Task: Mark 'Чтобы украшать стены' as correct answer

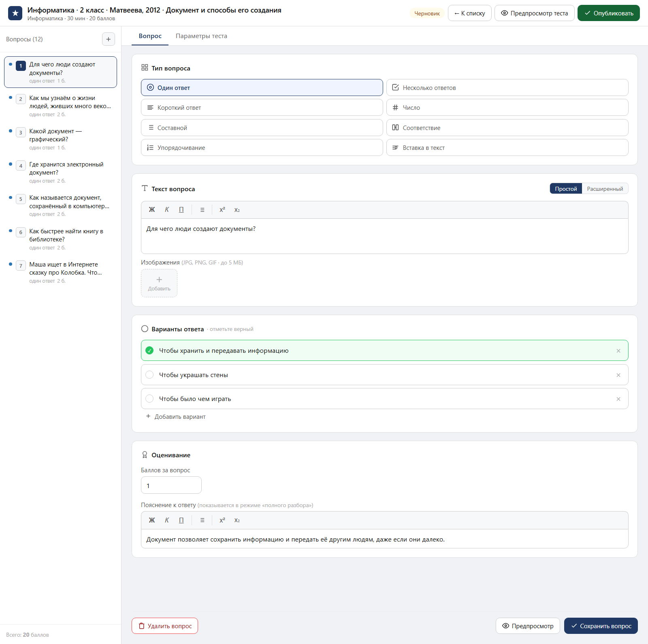Action: pyautogui.click(x=149, y=375)
